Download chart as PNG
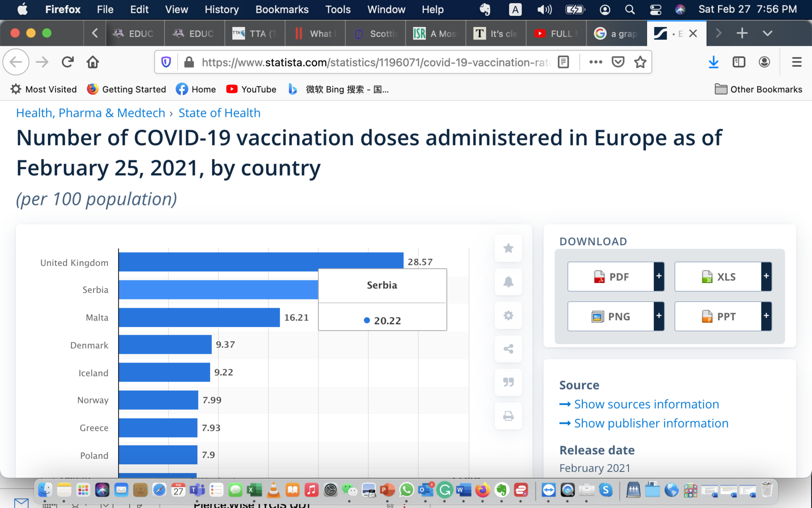 click(x=611, y=317)
